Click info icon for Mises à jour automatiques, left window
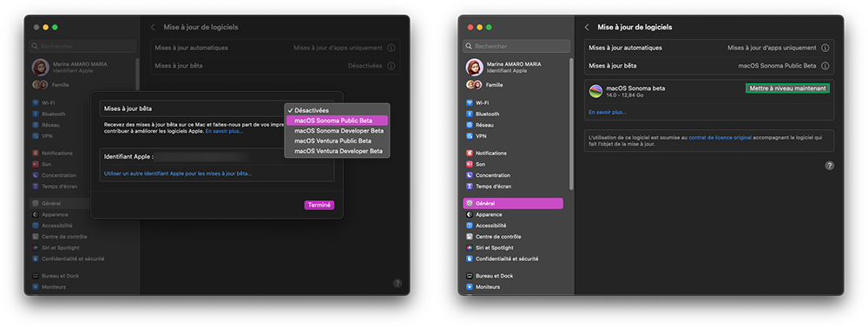This screenshot has height=327, width=868. tap(391, 48)
